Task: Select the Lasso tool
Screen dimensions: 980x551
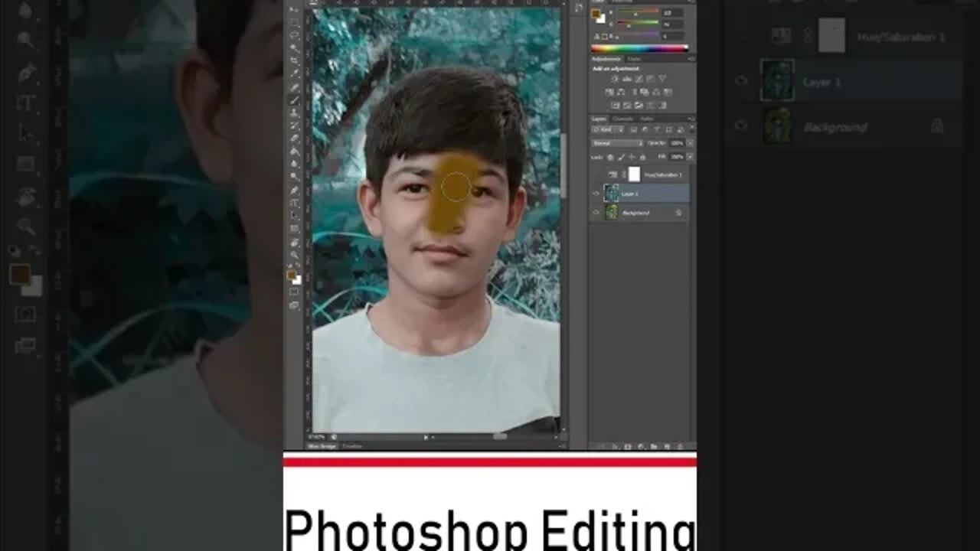Action: [294, 35]
